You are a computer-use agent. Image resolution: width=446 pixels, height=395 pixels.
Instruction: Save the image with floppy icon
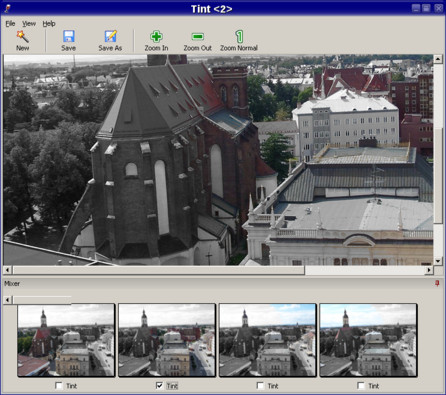(x=69, y=36)
